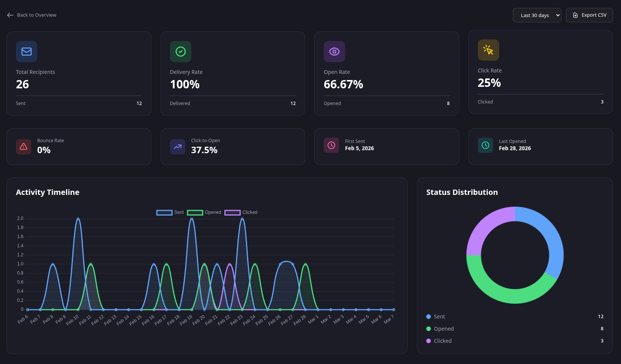This screenshot has width=621, height=364.
Task: Click the Sent legend dot under Status Distribution
Action: (x=429, y=316)
